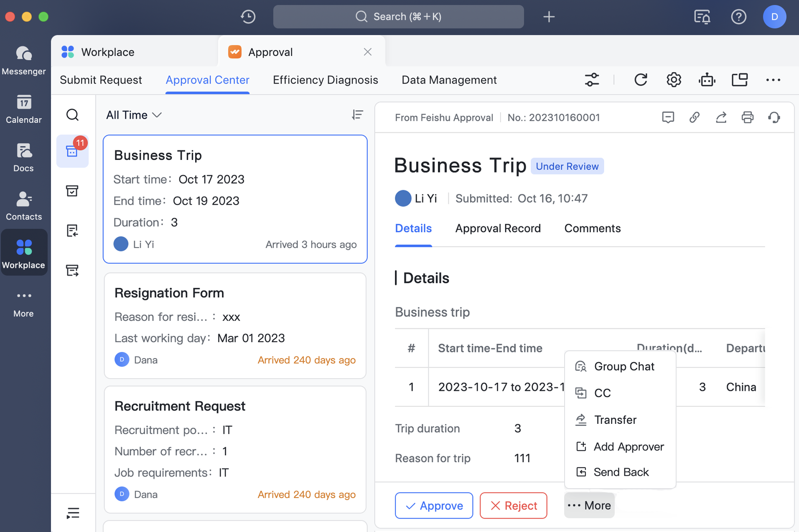Refresh the approval list
799x532 pixels.
641,79
